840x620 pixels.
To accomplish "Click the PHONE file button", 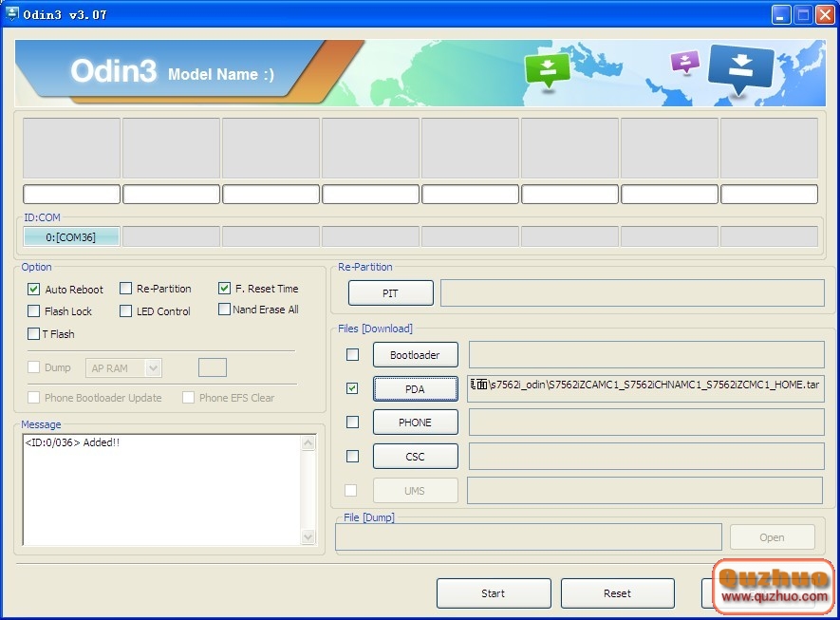I will [415, 423].
